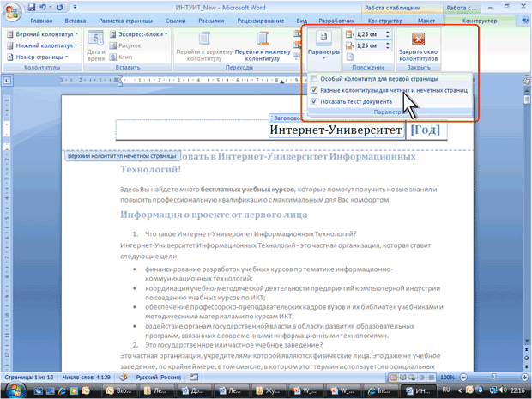Launch Internet Explorer from quick launch

63,391
